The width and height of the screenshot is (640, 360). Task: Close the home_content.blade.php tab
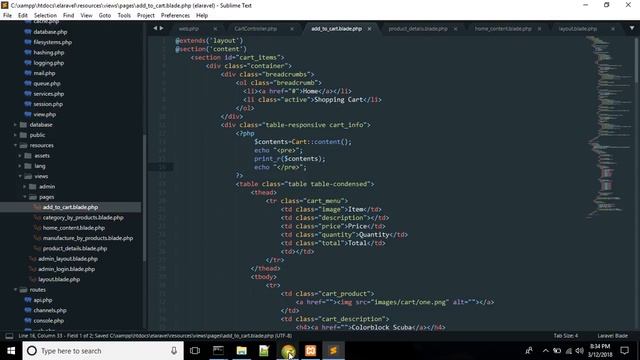coord(539,29)
